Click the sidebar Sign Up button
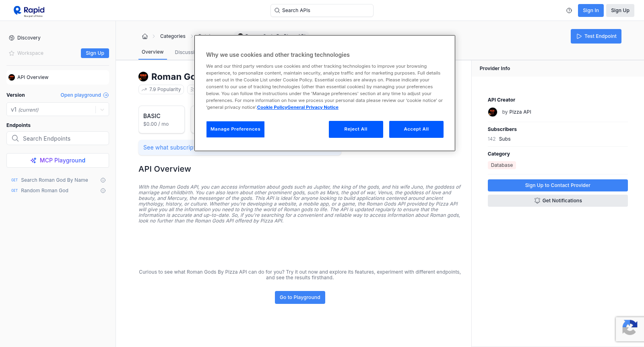Screen dimensions: 644x347 tap(95, 53)
